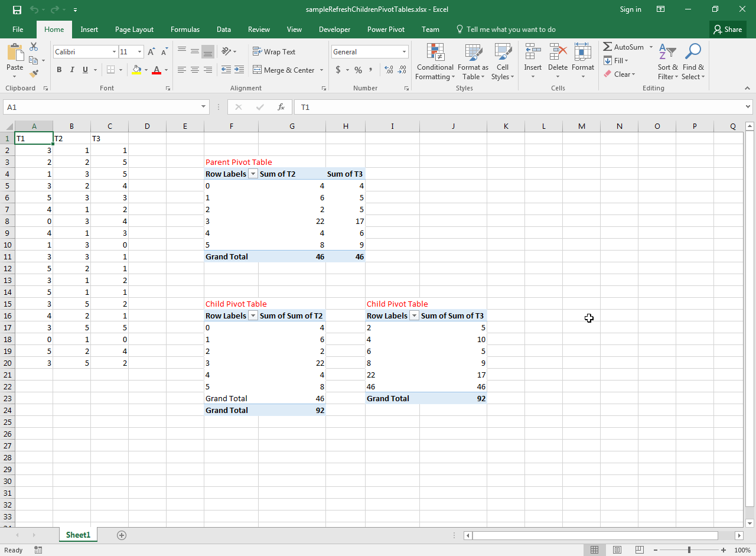Apply the Percent Style format
This screenshot has width=756, height=556.
click(358, 70)
